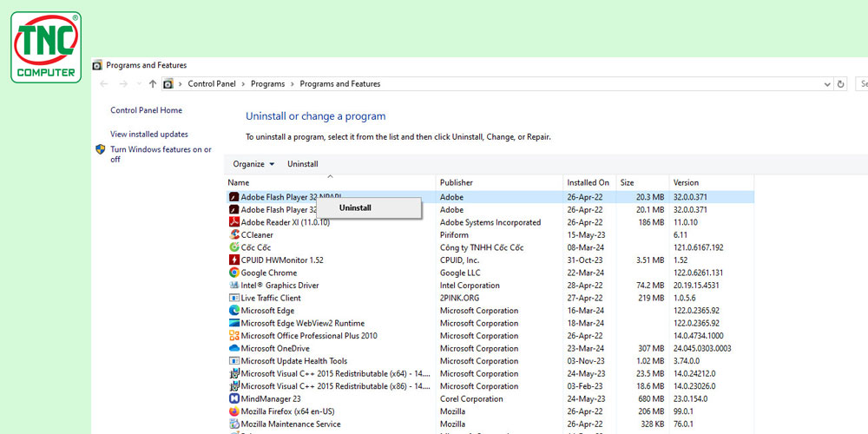Click the Uninstall toolbar button
868x434 pixels.
point(303,164)
